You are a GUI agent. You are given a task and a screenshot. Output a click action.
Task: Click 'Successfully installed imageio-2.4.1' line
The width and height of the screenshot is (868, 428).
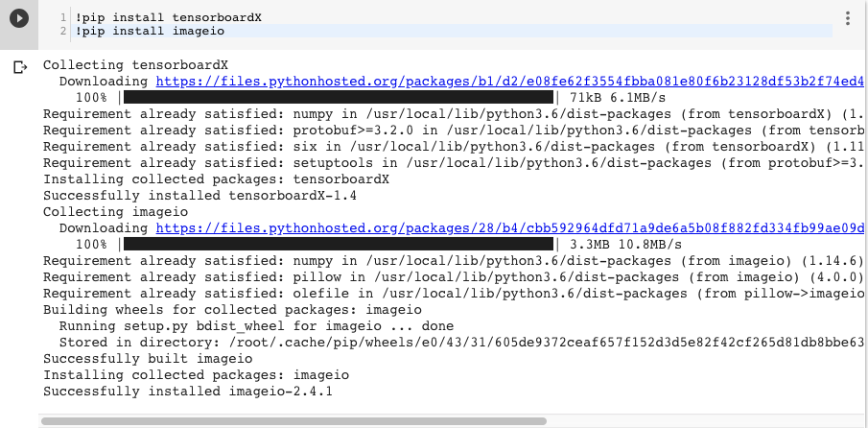pyautogui.click(x=188, y=392)
